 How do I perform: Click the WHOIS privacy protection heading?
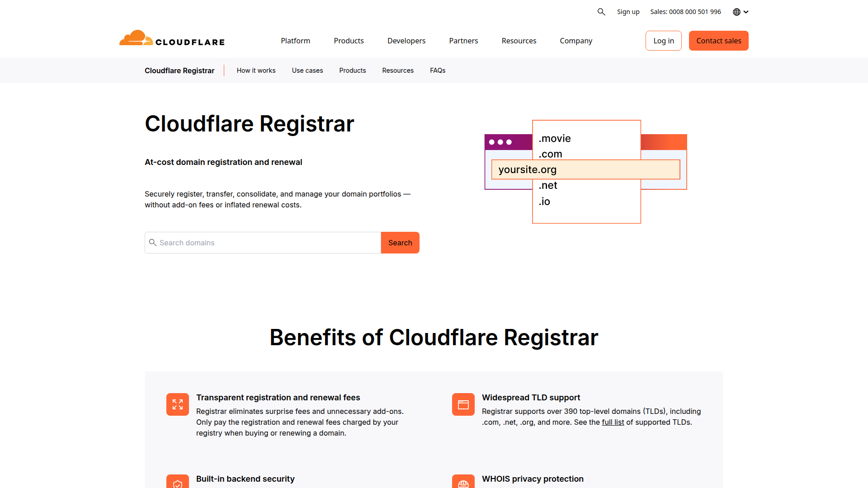[x=533, y=479]
